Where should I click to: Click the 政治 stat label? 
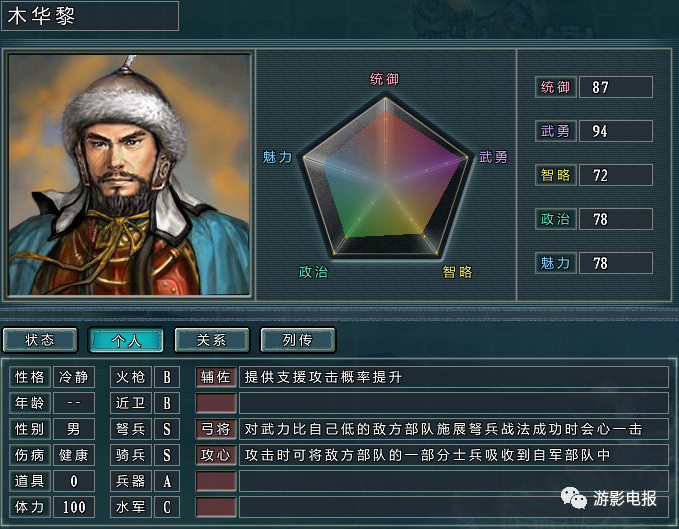click(556, 219)
